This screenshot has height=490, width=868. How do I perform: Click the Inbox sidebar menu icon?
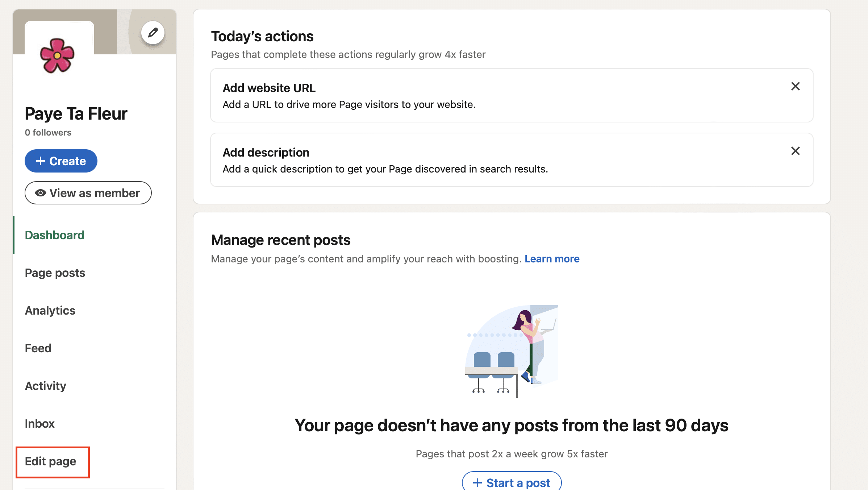pos(39,423)
